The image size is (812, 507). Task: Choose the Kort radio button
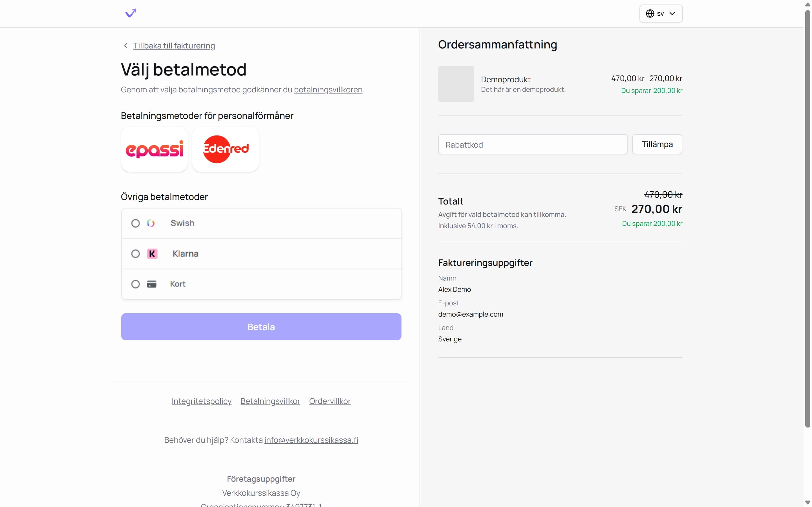coord(135,284)
